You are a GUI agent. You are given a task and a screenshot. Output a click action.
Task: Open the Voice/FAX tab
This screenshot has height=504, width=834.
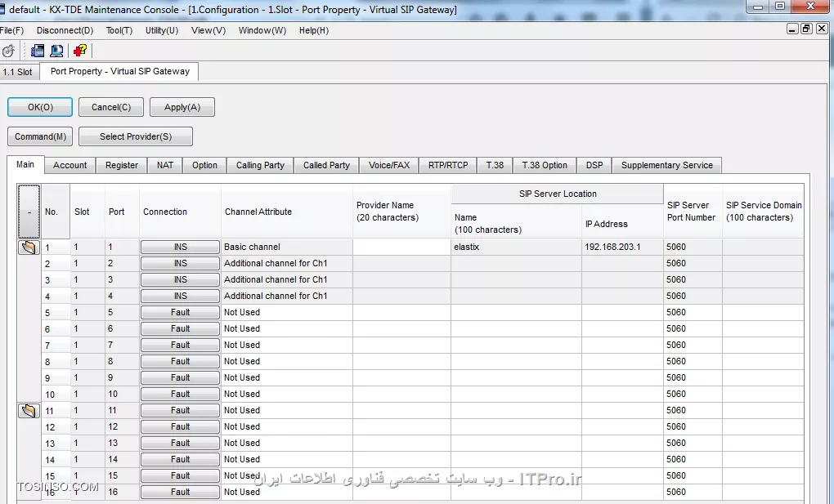[x=389, y=165]
